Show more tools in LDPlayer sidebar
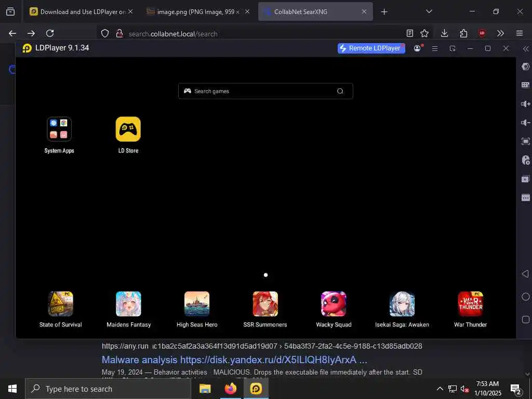 coord(526,197)
